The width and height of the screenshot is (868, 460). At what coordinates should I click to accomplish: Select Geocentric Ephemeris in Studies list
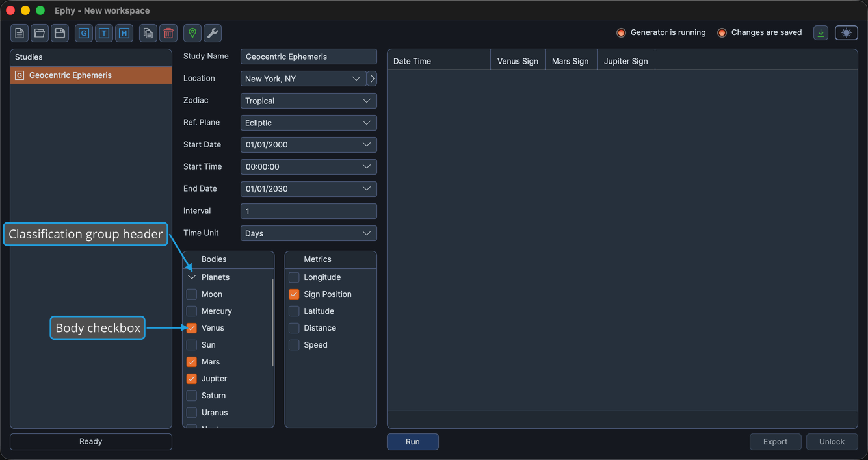click(91, 75)
